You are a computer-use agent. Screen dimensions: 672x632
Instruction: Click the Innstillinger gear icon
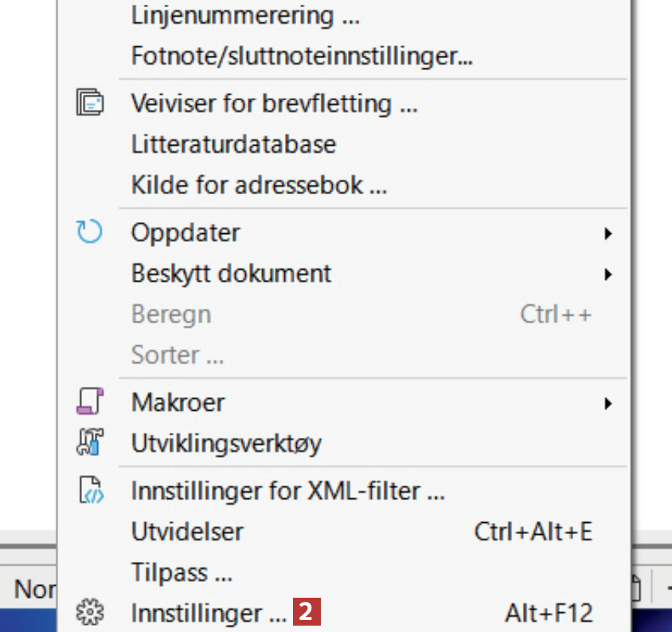click(x=89, y=613)
